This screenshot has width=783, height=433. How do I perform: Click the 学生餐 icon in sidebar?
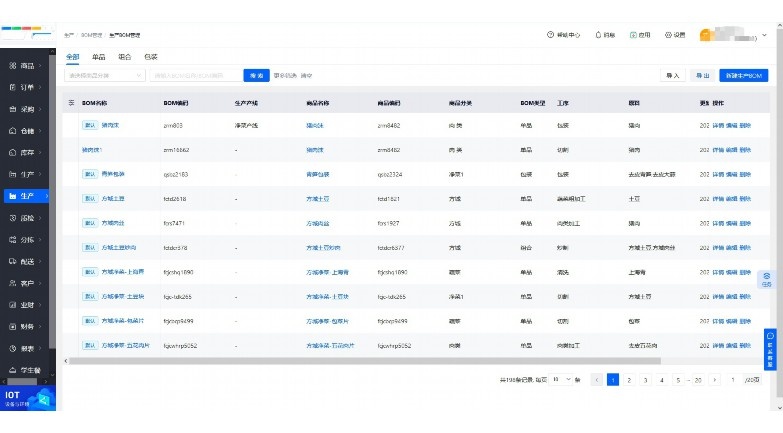point(13,370)
